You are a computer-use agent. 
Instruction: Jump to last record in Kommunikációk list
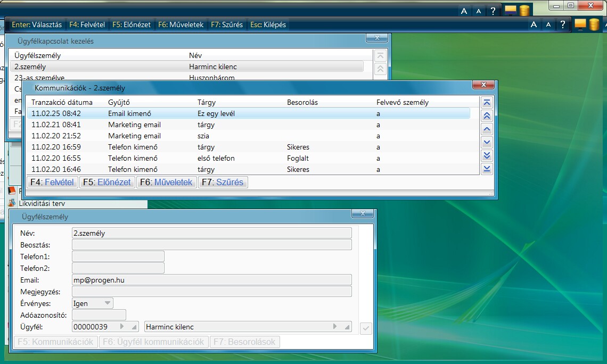tap(487, 169)
